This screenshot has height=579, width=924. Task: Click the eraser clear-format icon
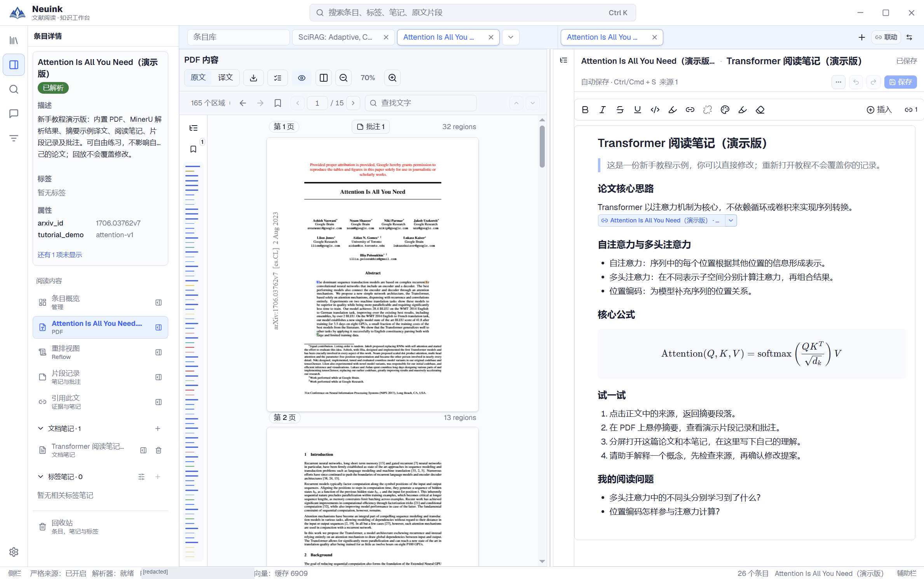760,110
